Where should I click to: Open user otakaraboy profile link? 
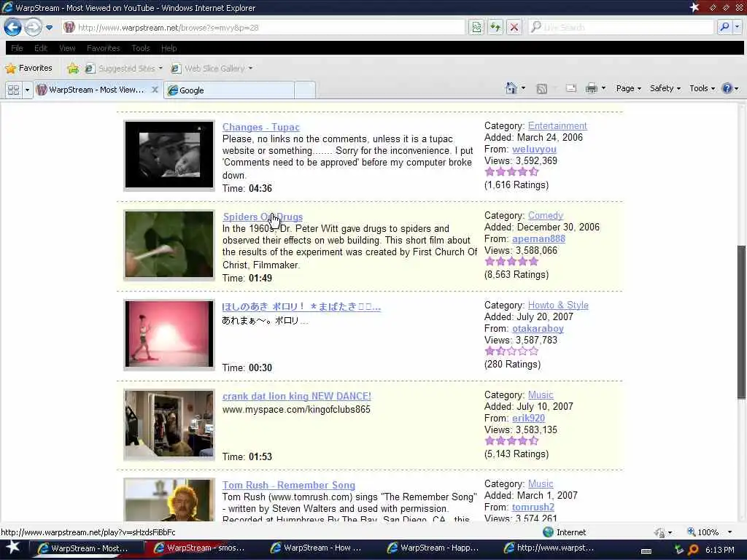point(538,329)
